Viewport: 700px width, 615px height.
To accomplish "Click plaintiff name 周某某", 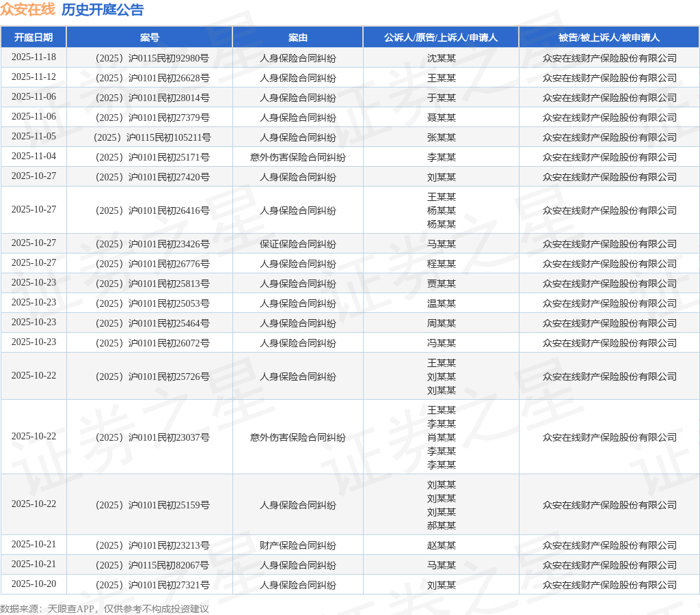I will pyautogui.click(x=441, y=323).
